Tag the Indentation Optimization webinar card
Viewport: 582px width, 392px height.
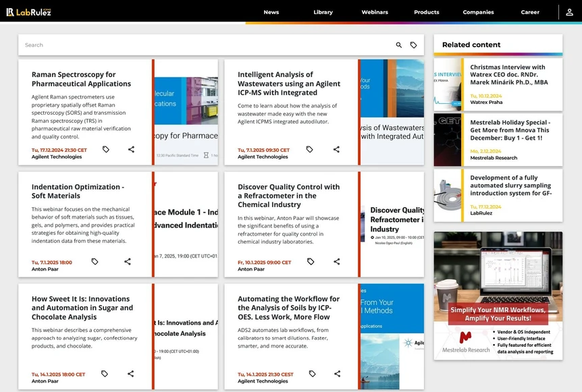click(x=95, y=262)
